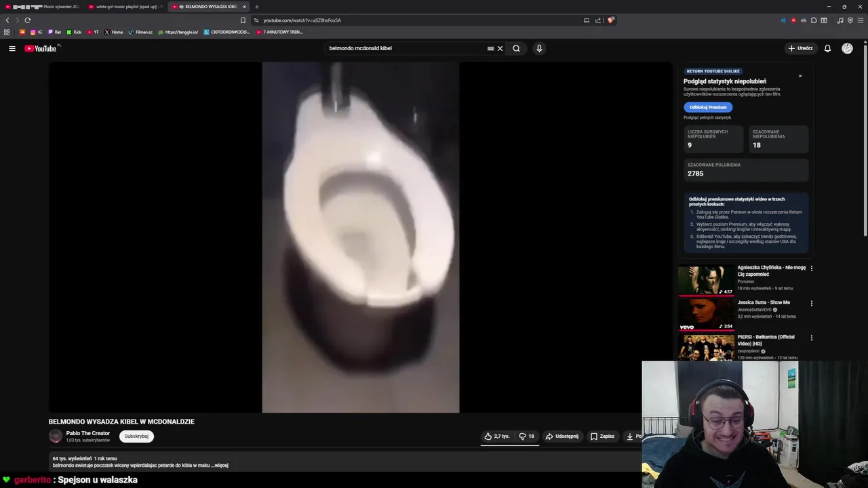Go to the YouTube home logo
Screen dimensions: 868x488
tap(41, 48)
